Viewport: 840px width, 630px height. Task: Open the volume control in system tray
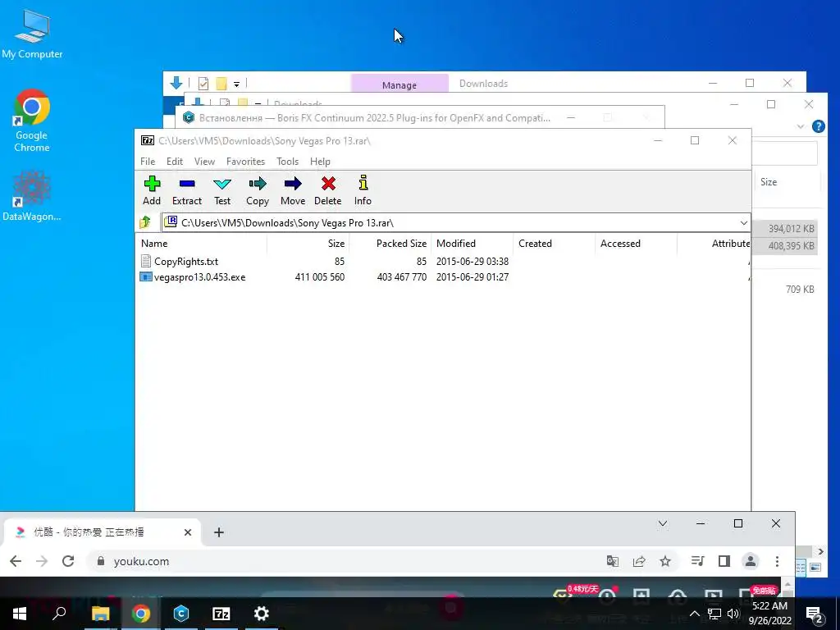(x=733, y=614)
